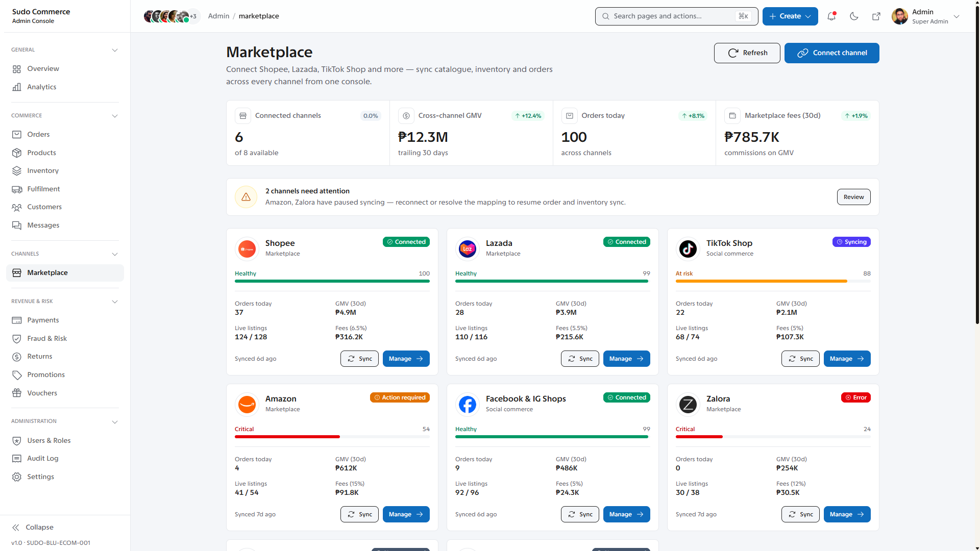980x551 pixels.
Task: Click Orders today card icon
Action: [x=570, y=116]
